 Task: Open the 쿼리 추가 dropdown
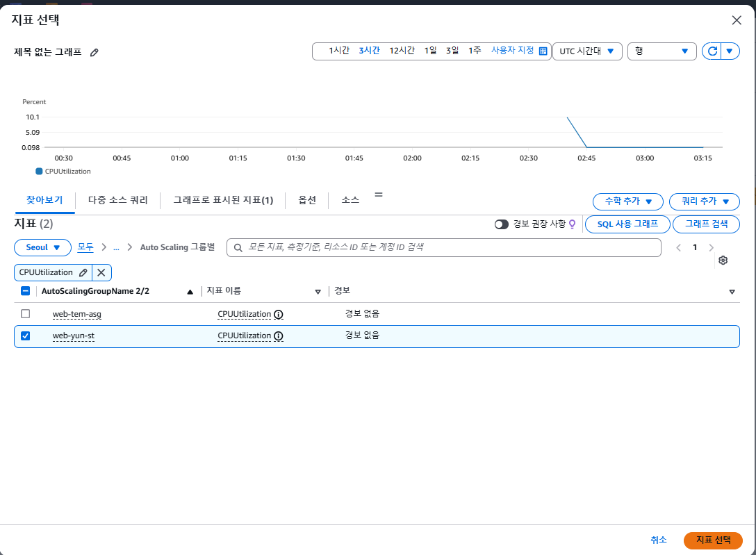(x=705, y=201)
